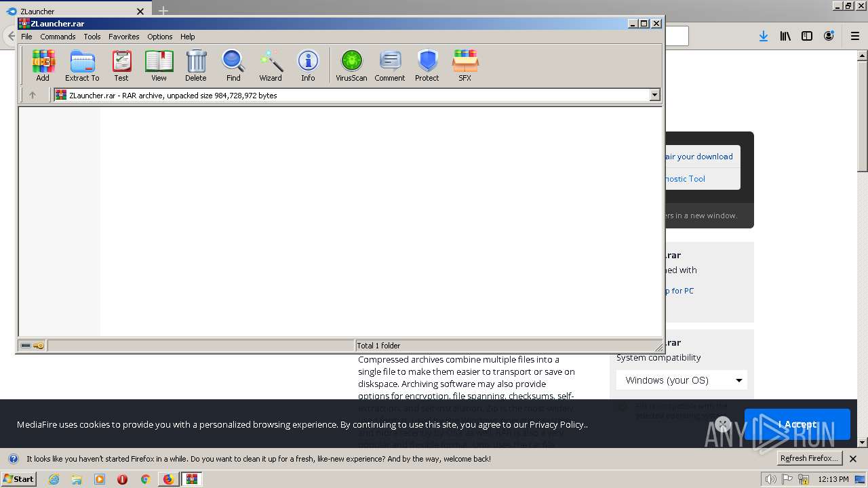
Task: Open the Help menu
Action: click(188, 37)
